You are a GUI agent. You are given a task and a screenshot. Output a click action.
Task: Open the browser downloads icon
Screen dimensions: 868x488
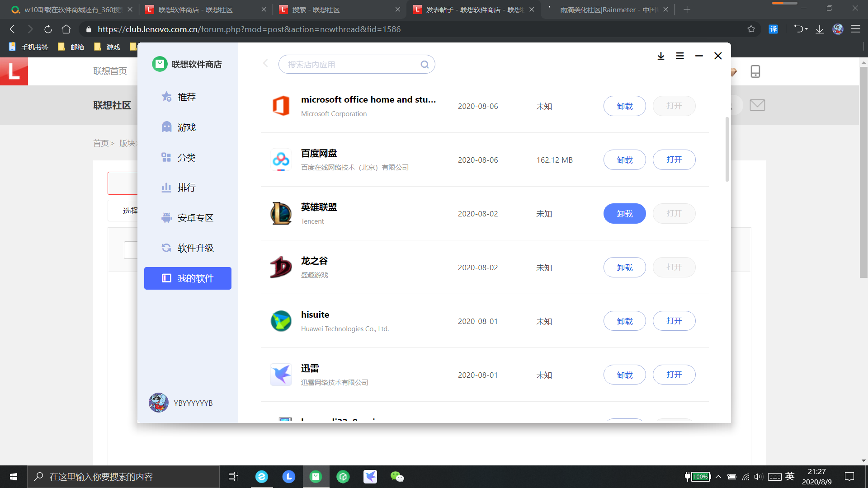click(820, 29)
